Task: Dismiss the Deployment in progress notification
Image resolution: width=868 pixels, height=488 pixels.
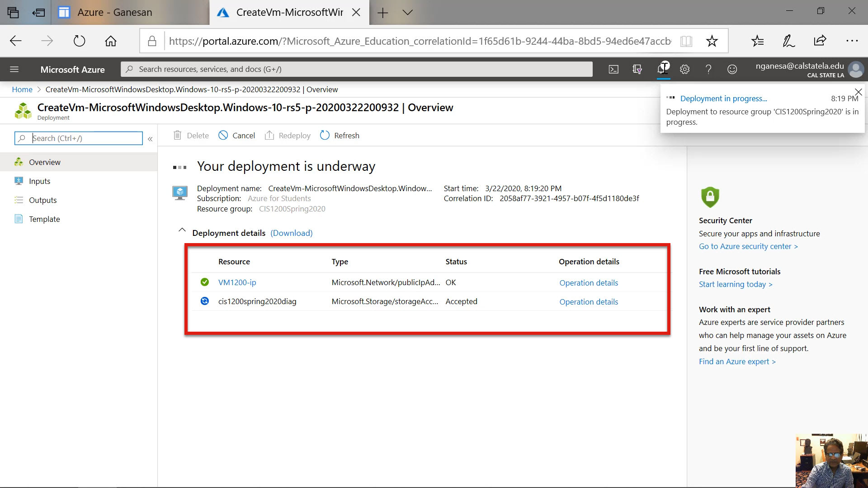Action: tap(858, 92)
